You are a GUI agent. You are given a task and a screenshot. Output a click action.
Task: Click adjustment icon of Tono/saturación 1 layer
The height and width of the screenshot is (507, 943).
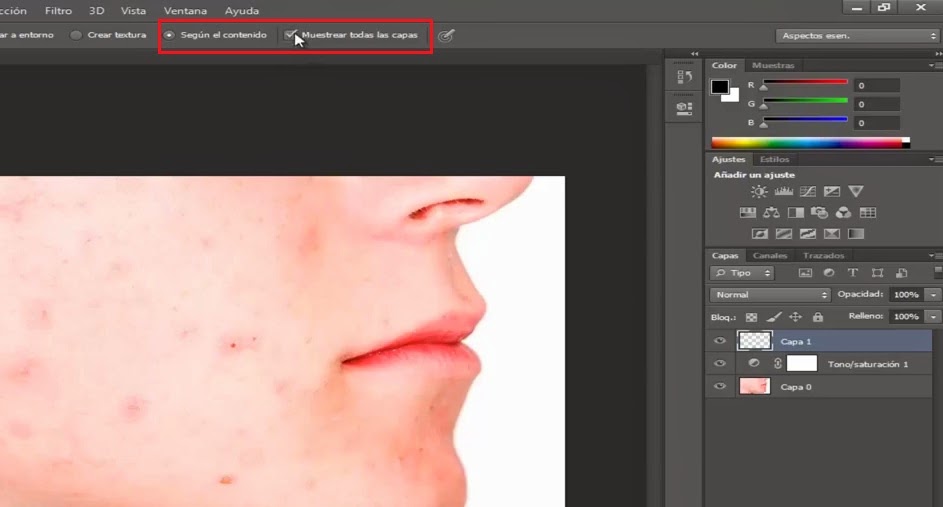coord(754,363)
